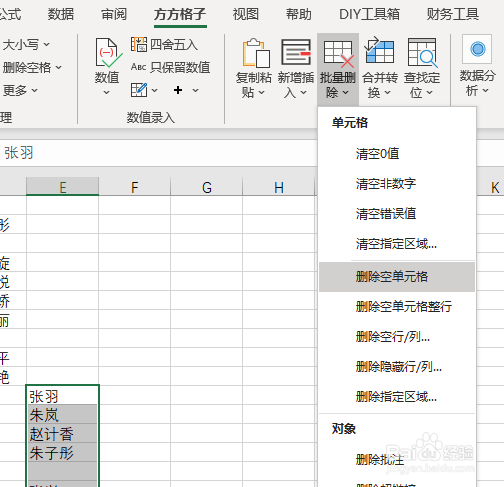
Task: Select column K header
Action: point(495,187)
